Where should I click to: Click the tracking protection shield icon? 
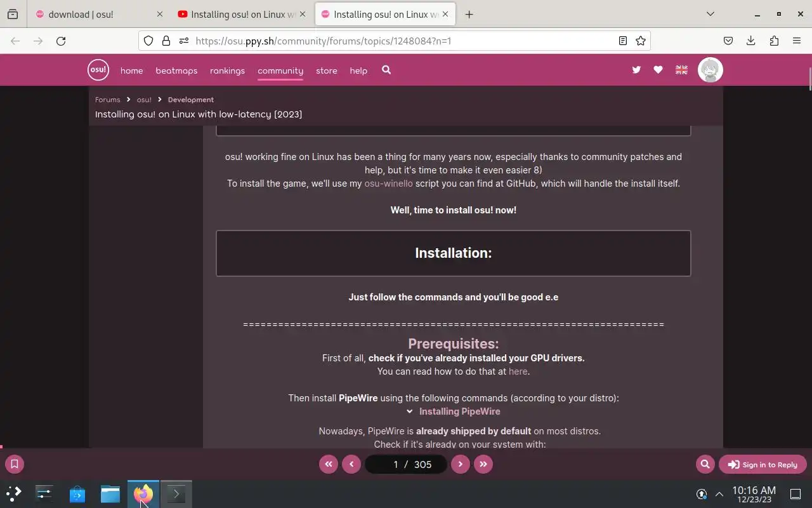[x=148, y=41]
